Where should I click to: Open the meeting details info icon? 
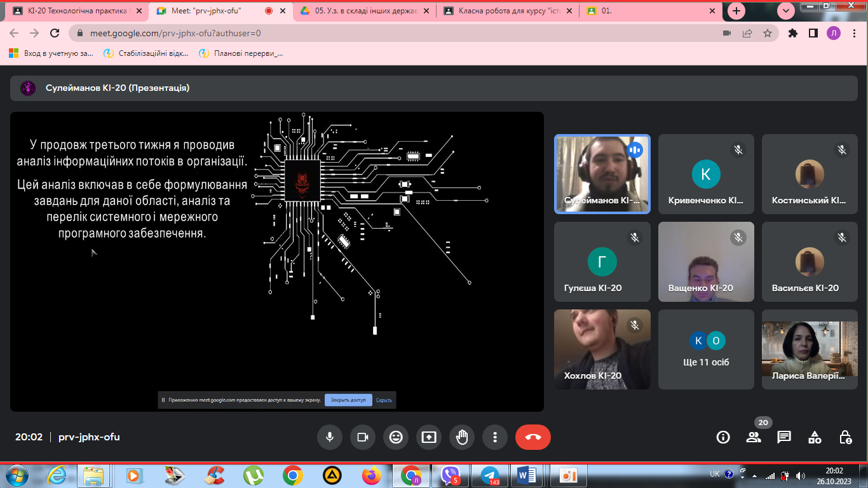tap(722, 437)
